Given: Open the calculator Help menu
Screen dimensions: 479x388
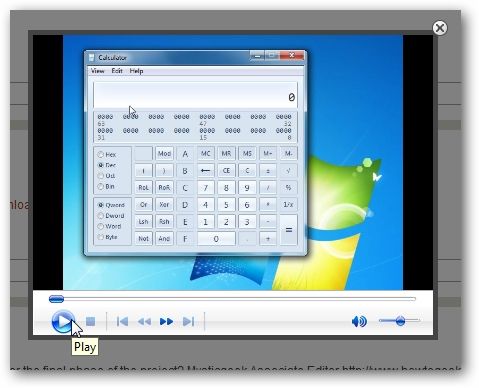Looking at the screenshot, I should [136, 71].
